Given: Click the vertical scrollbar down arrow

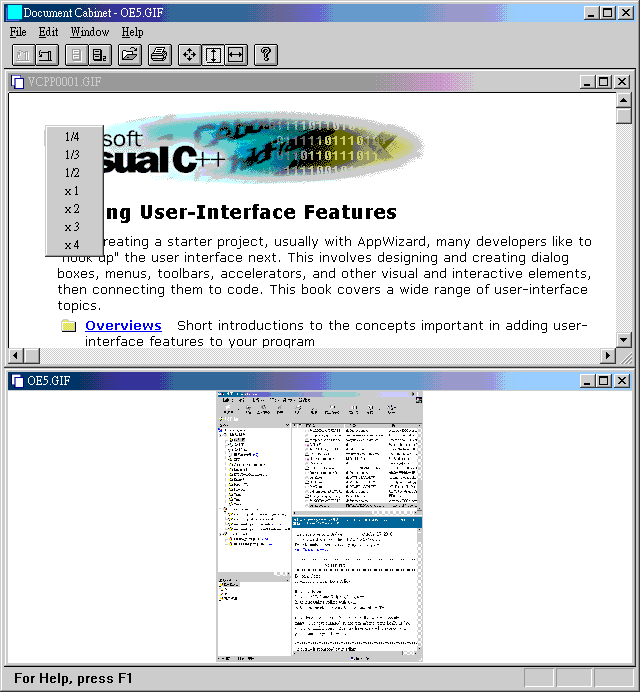Looking at the screenshot, I should [x=624, y=340].
